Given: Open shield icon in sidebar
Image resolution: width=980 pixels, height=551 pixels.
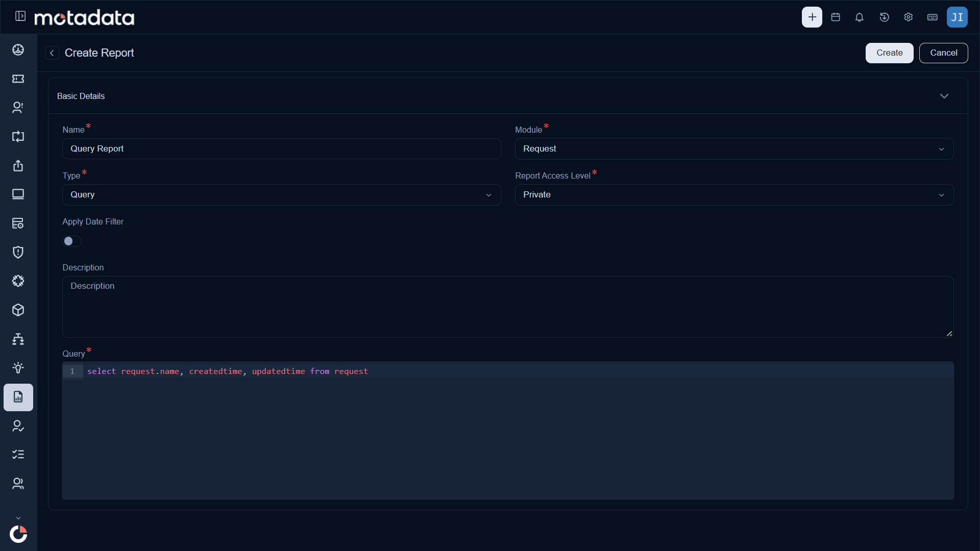Looking at the screenshot, I should 18,252.
